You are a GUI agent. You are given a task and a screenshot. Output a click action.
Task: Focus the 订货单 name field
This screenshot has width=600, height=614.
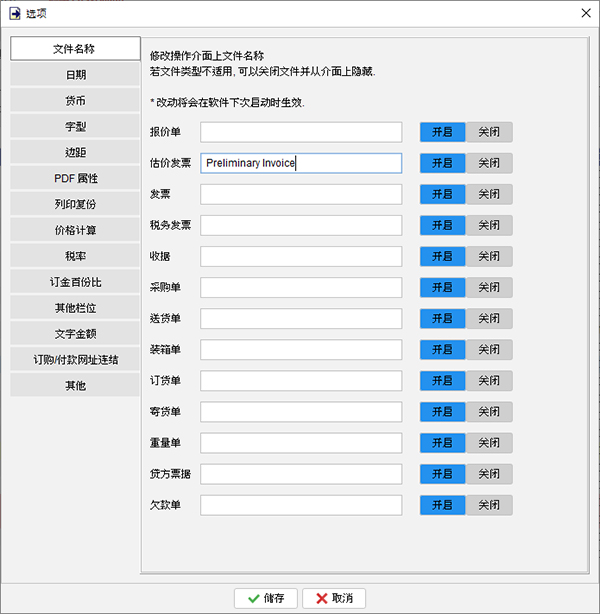coord(301,381)
